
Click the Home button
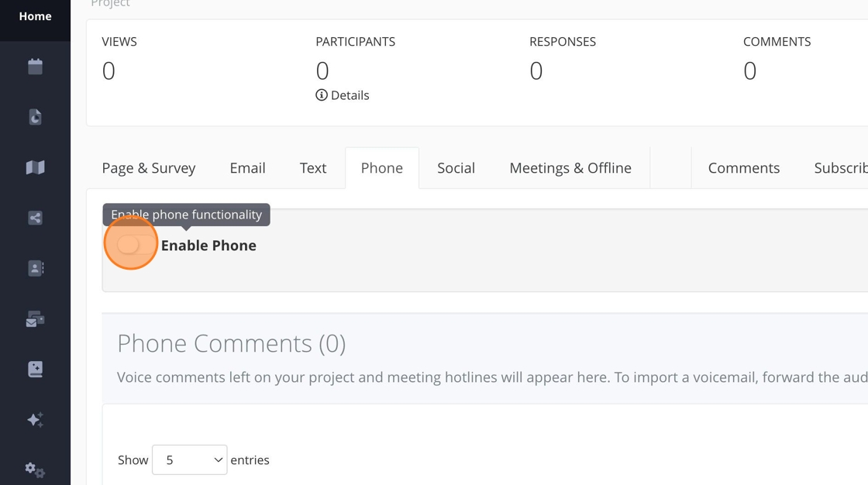35,16
